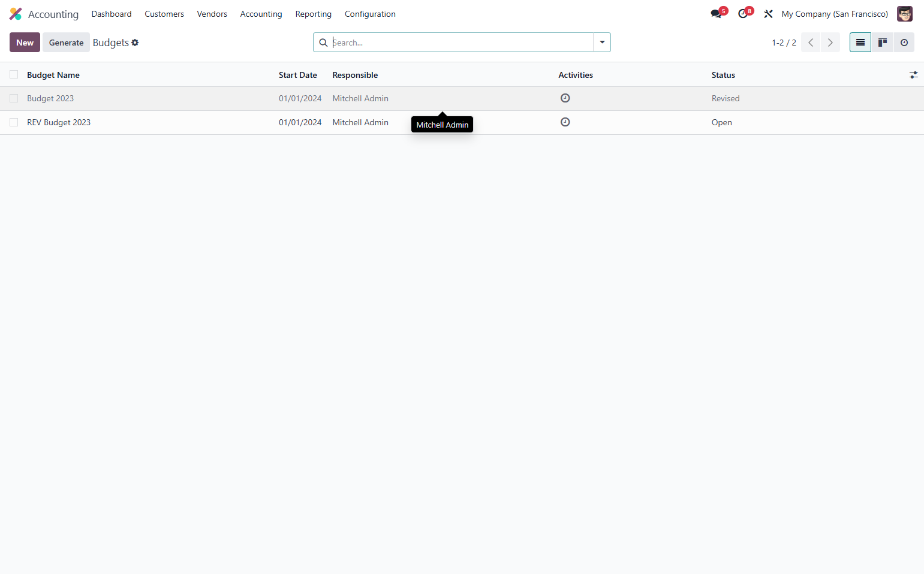Switch to activity view
This screenshot has width=924, height=574.
pos(904,43)
